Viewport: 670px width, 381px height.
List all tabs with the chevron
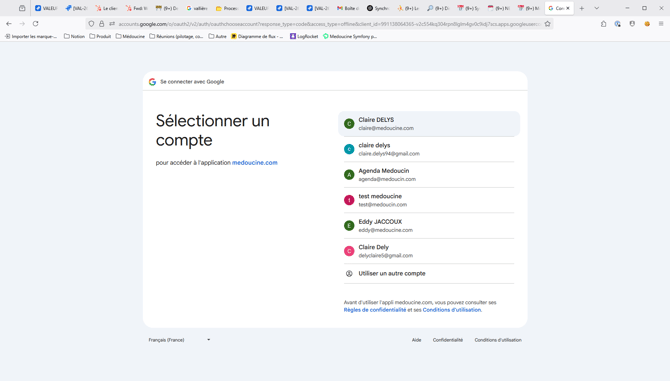tap(597, 8)
